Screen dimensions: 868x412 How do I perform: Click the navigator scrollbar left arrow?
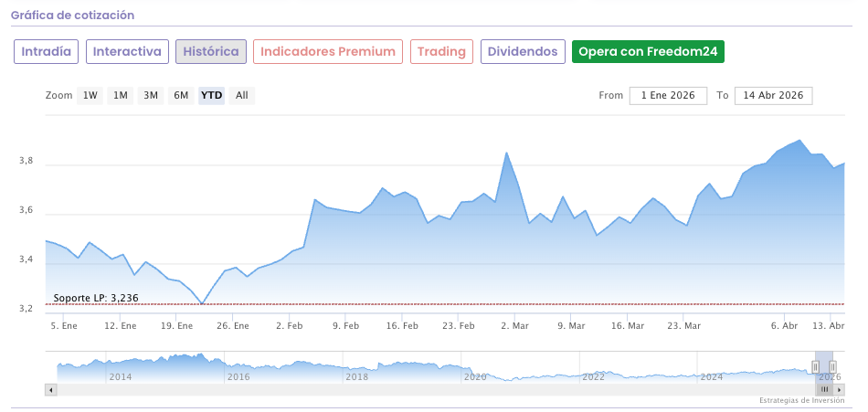[51, 389]
